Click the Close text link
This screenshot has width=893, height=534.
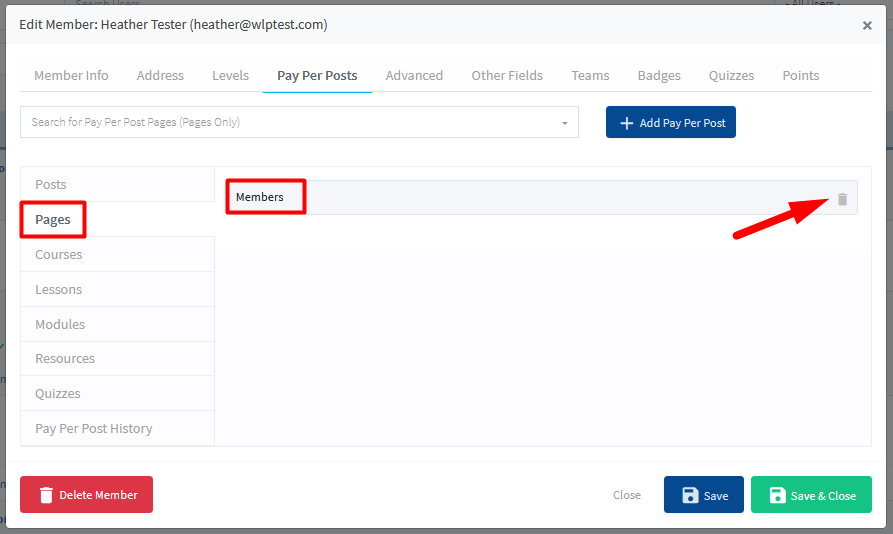(x=626, y=495)
